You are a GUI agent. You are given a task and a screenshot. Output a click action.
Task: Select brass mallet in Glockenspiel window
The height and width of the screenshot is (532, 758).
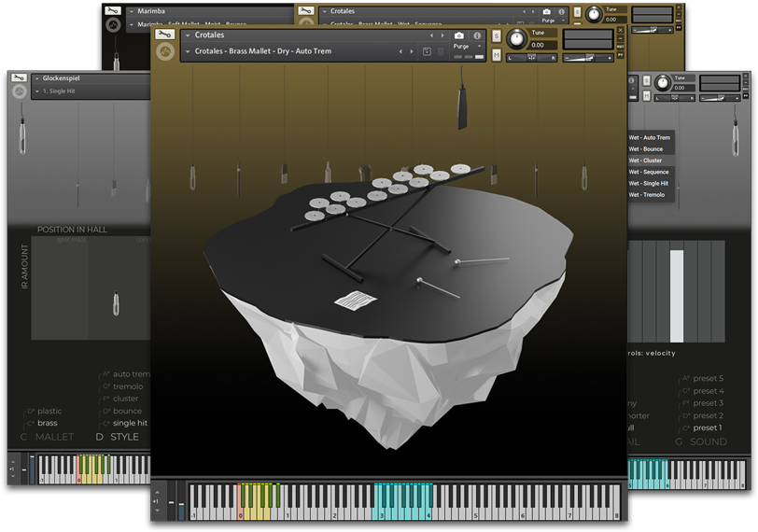tap(48, 423)
